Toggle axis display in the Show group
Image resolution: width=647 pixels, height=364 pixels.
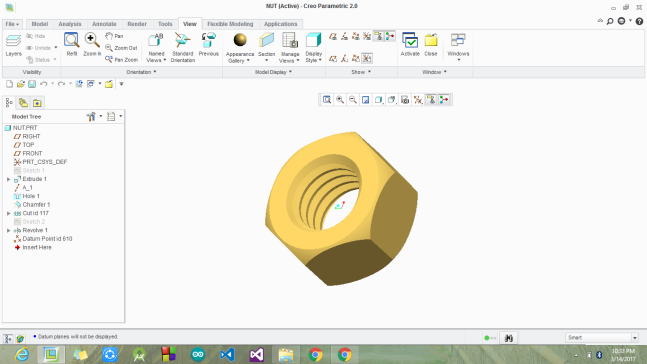[344, 37]
